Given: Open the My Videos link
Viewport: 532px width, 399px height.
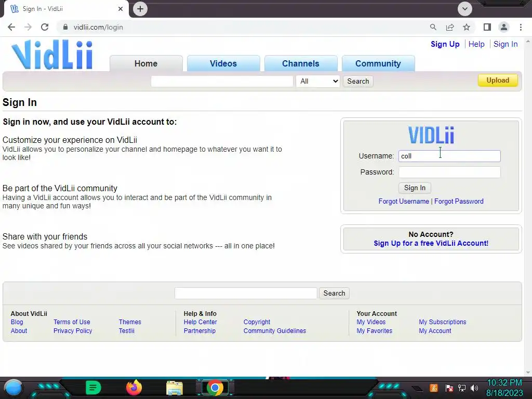Looking at the screenshot, I should point(371,322).
